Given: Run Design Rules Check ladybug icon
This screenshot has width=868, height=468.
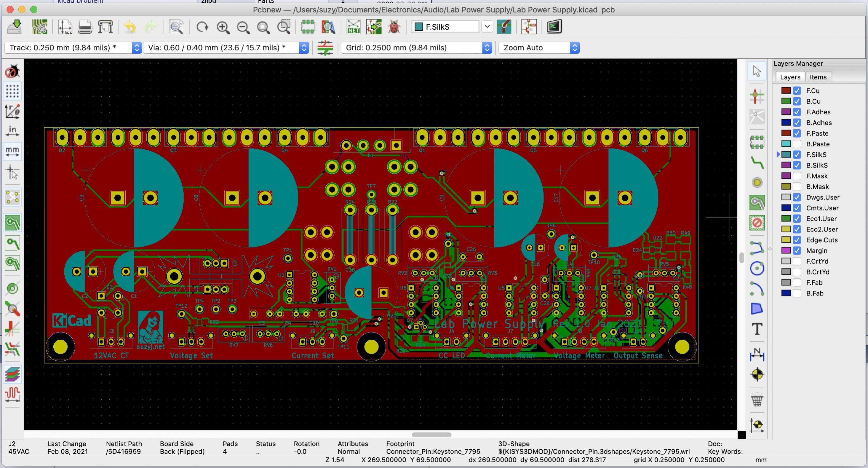Looking at the screenshot, I should (x=394, y=27).
